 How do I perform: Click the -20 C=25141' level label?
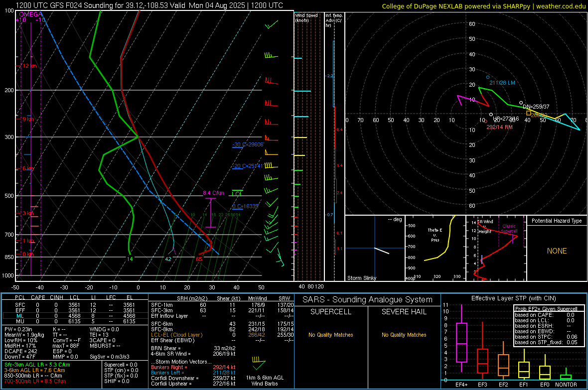pyautogui.click(x=248, y=166)
